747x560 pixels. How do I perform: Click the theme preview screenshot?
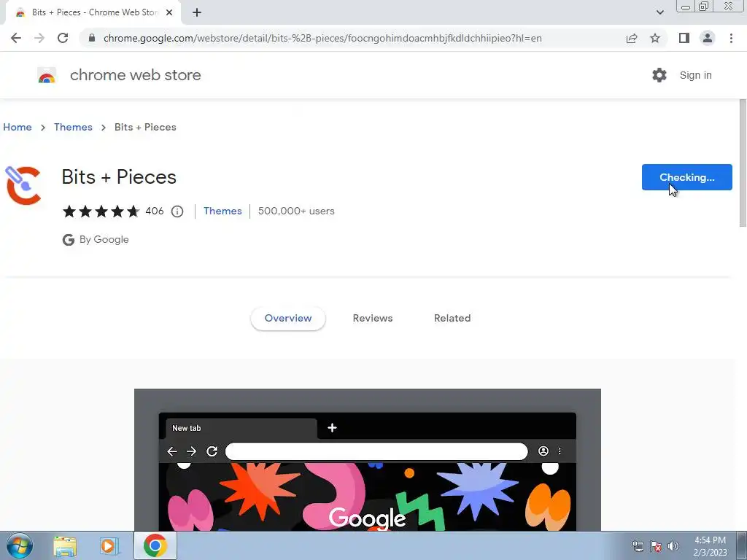368,459
